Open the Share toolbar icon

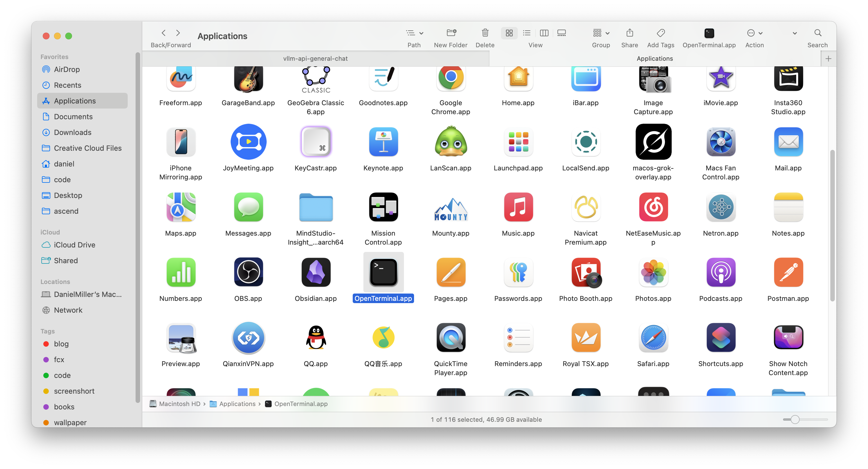click(x=629, y=33)
